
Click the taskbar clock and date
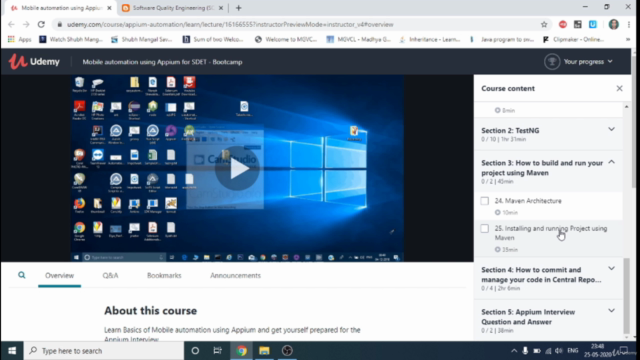pos(597,350)
